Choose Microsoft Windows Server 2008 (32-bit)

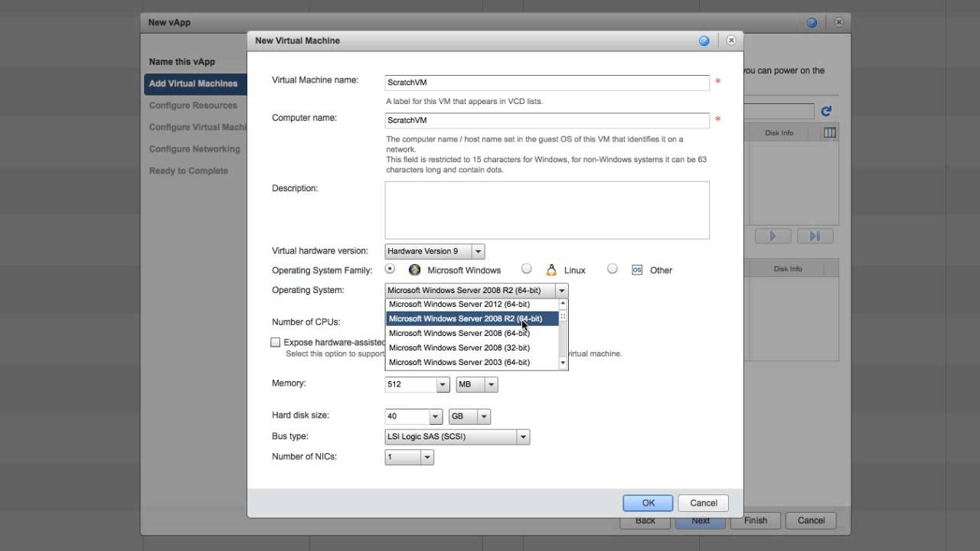click(472, 347)
